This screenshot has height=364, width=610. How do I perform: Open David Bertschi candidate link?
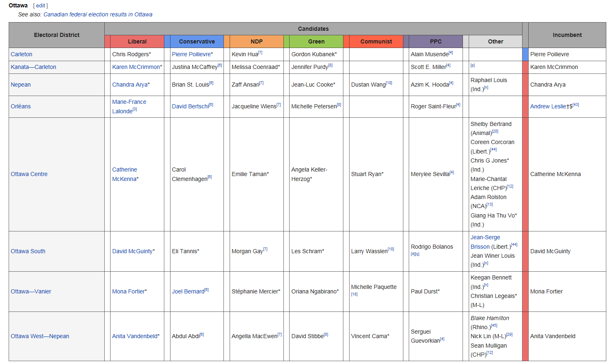click(x=190, y=106)
